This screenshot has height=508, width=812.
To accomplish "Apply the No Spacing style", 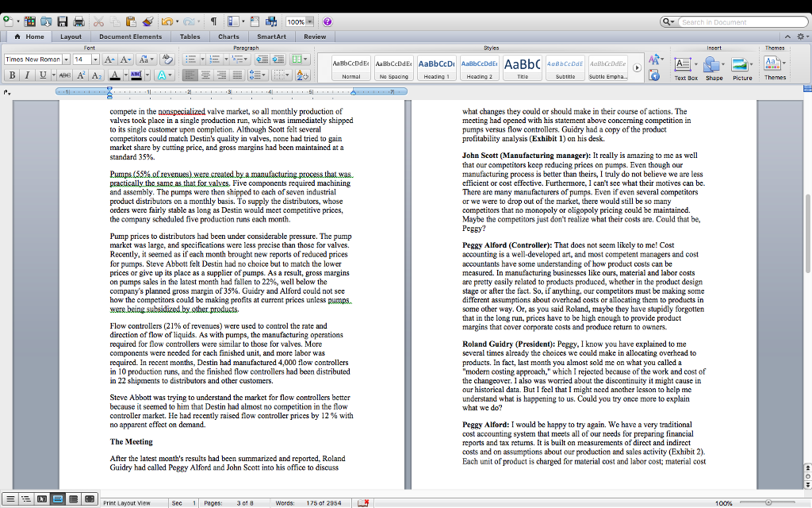I will click(393, 68).
